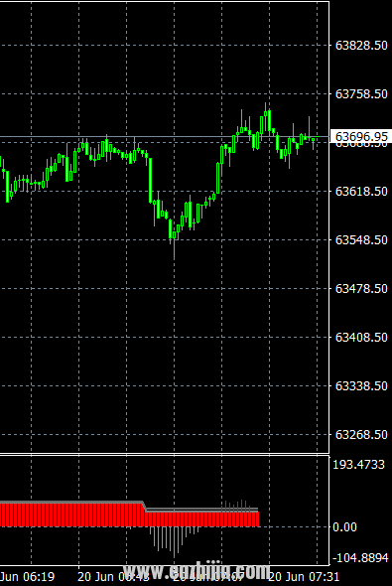Click the current price label 63696.95
The height and width of the screenshot is (586, 392).
(x=361, y=137)
